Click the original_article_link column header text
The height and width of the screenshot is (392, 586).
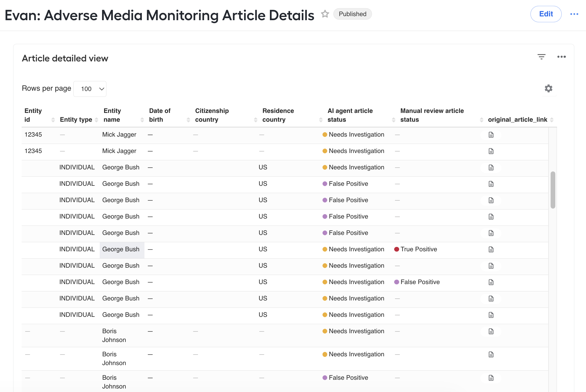[x=518, y=120]
